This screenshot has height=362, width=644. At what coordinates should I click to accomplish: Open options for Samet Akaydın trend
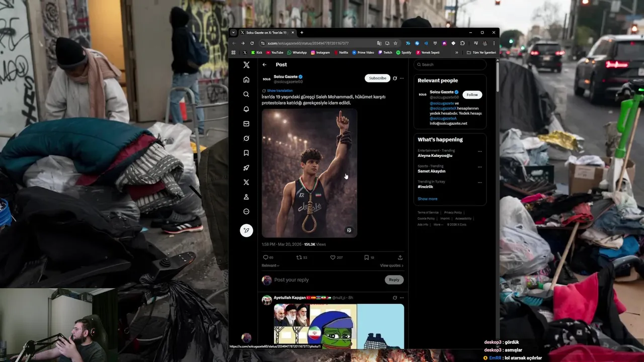(479, 167)
